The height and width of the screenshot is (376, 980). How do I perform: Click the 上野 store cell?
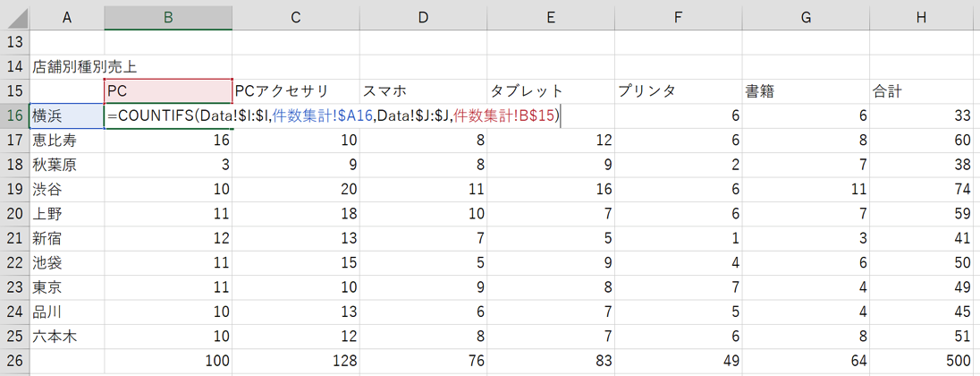coord(67,215)
